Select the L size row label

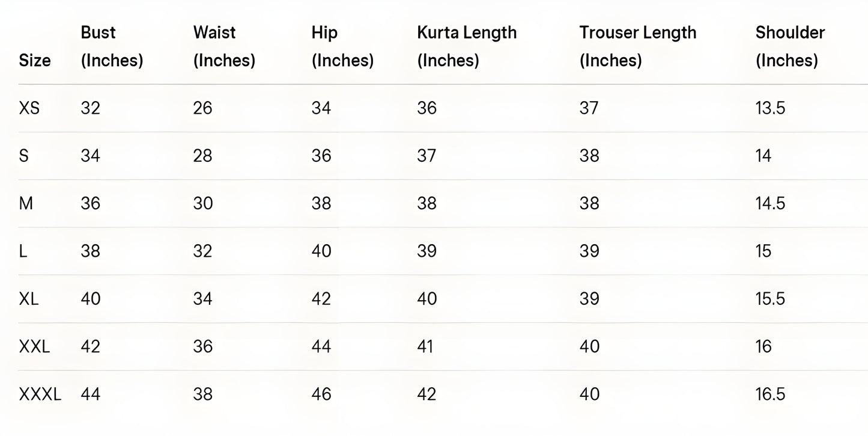tap(23, 251)
